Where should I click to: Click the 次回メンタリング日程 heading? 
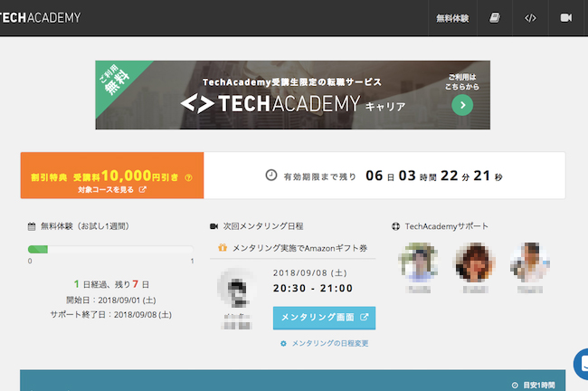click(x=263, y=226)
